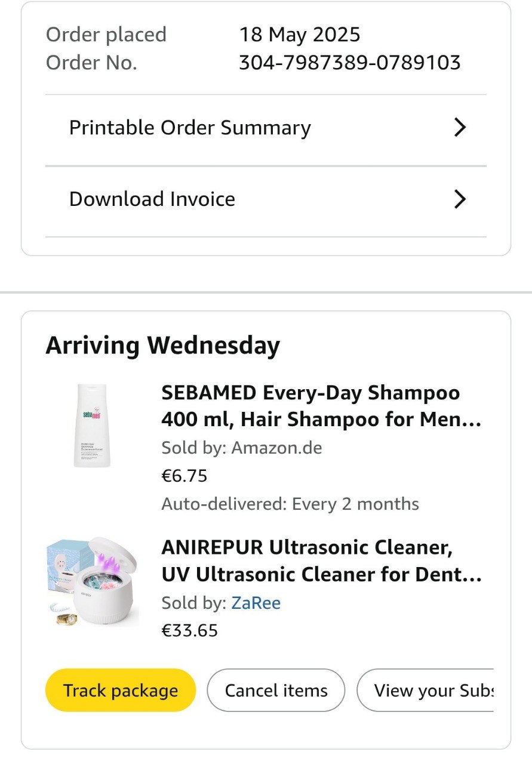The height and width of the screenshot is (764, 532).
Task: Click the Auto-delivered: Every 2 months text
Action: click(290, 504)
